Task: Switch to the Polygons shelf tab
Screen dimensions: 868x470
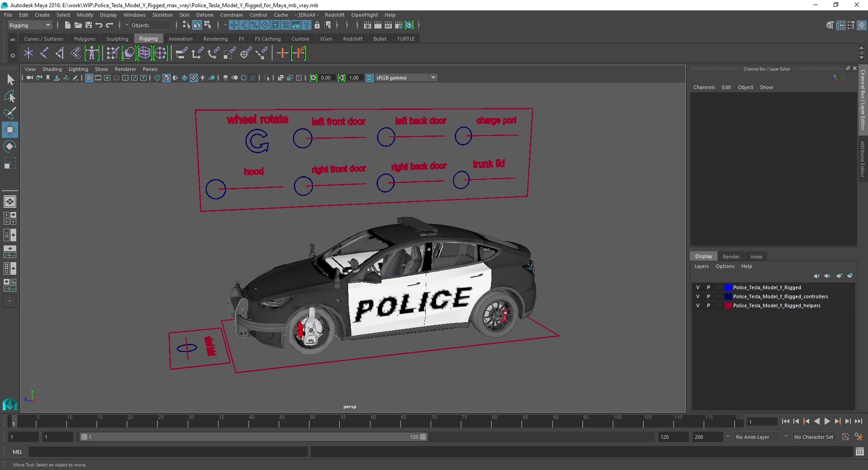Action: (85, 39)
